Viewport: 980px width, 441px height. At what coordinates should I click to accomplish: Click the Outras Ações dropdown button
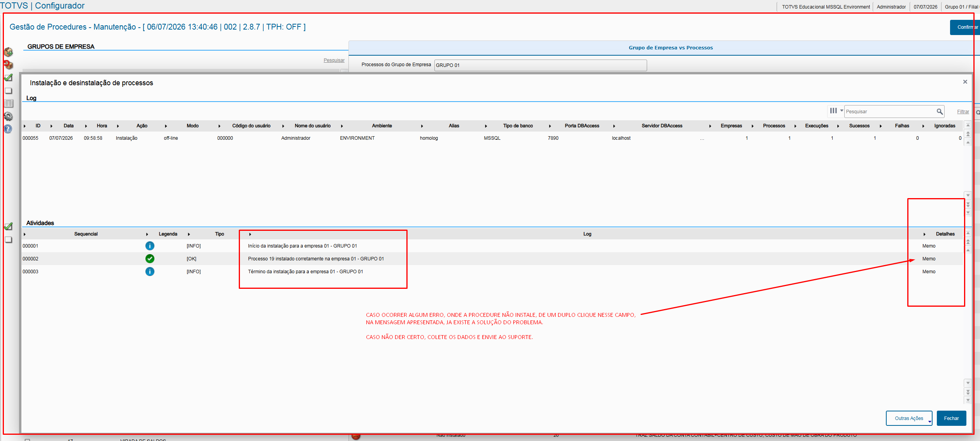point(909,418)
